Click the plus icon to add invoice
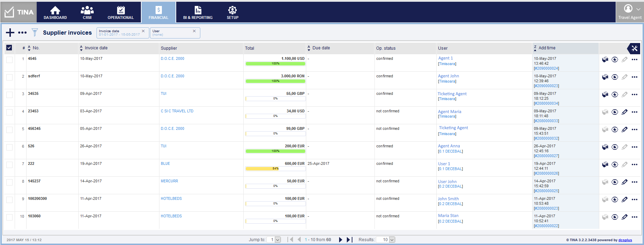644x245 pixels. point(10,33)
